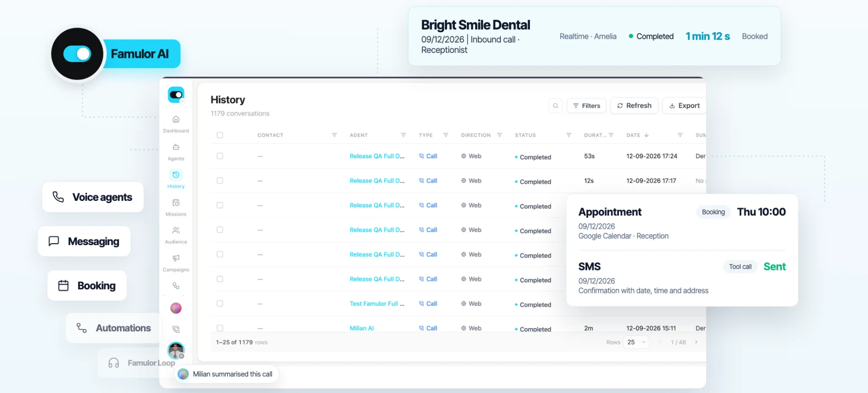
Task: Open Campaigns megaphone icon in sidebar
Action: (x=176, y=258)
